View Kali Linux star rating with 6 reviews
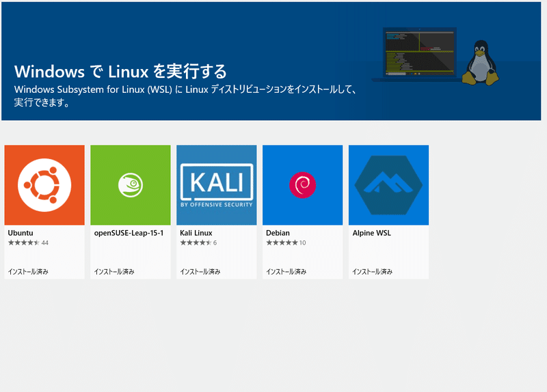547x392 pixels. point(198,242)
